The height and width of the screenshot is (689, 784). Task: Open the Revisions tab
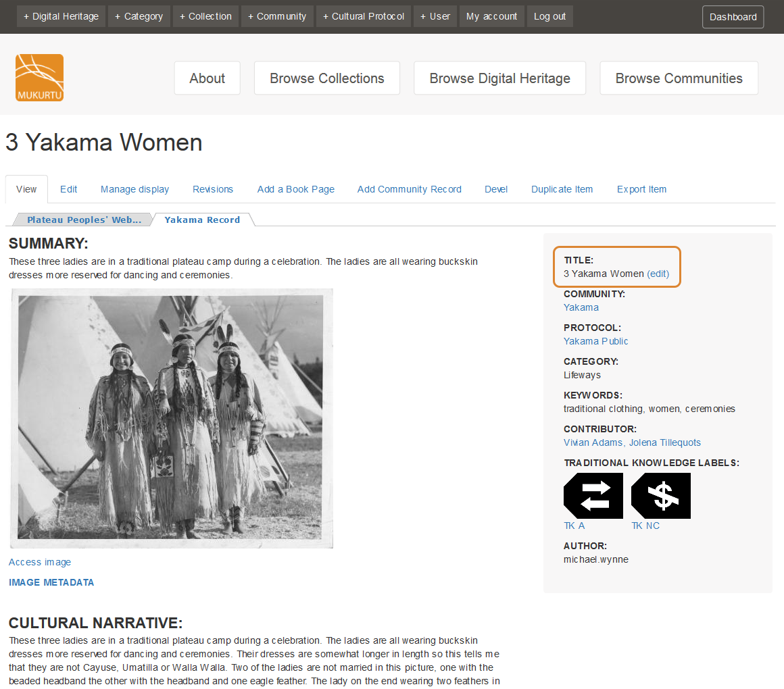[x=213, y=189]
